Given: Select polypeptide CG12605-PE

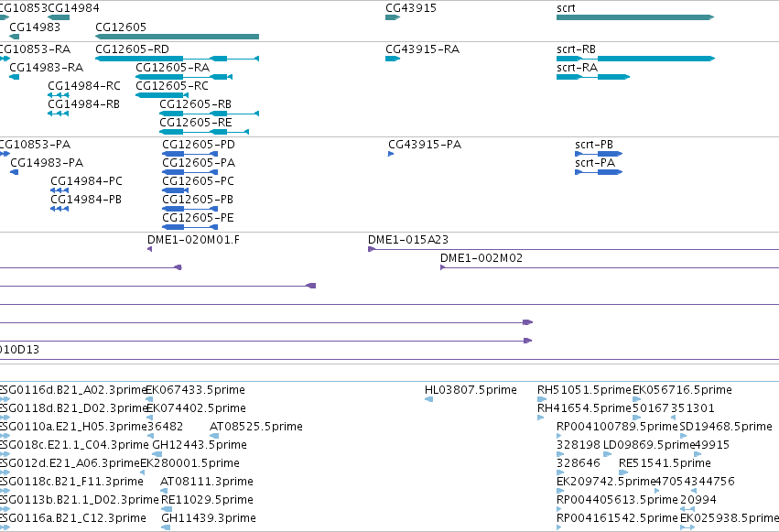Looking at the screenshot, I should click(x=189, y=227).
